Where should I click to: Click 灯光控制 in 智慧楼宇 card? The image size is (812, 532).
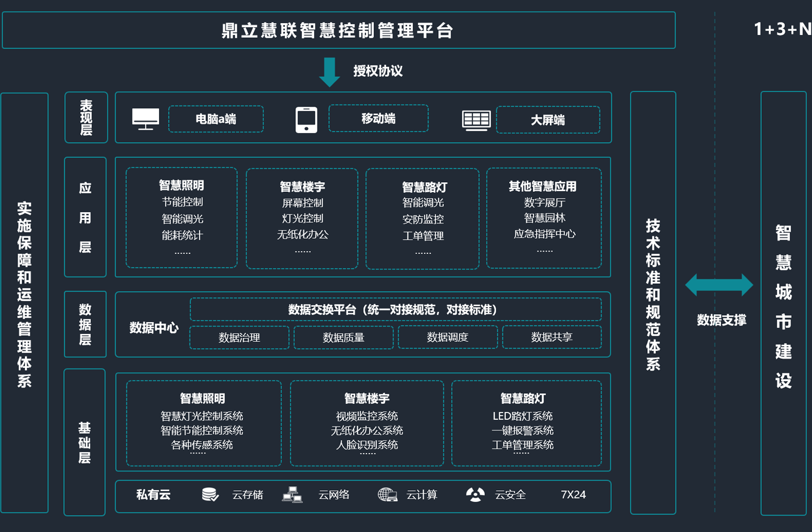coord(303,218)
